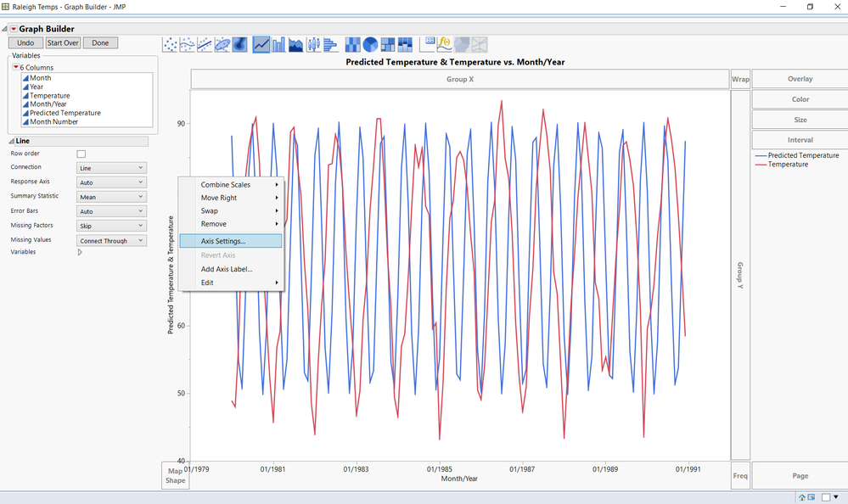
Task: Open the status bar dropdown arrow
Action: pos(836,496)
